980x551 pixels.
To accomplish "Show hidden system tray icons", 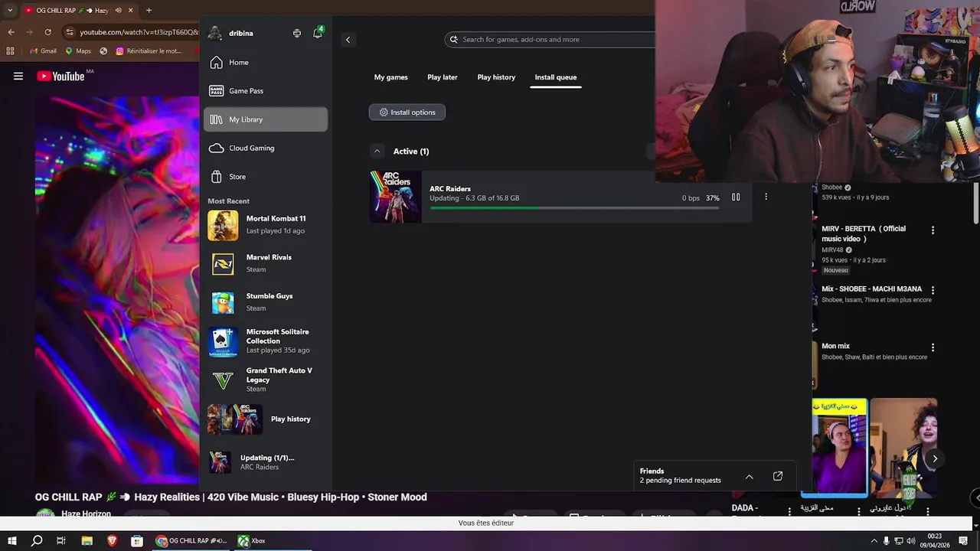I will tap(874, 540).
